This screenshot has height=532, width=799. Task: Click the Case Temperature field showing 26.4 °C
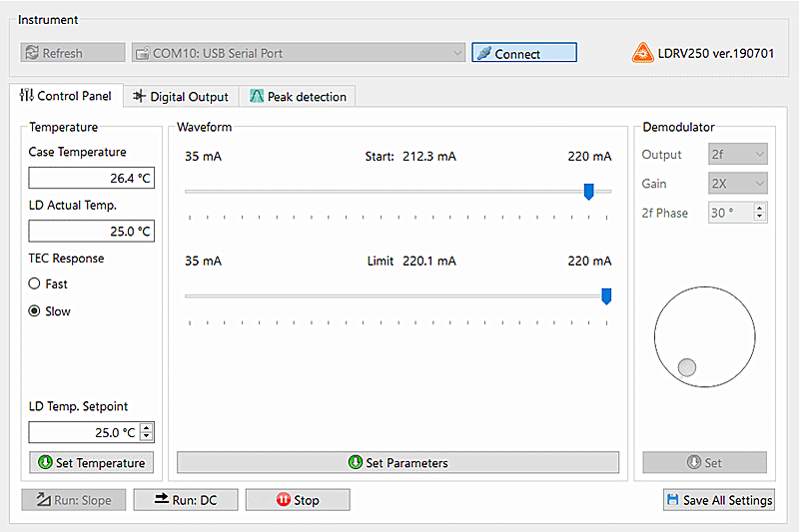[91, 179]
